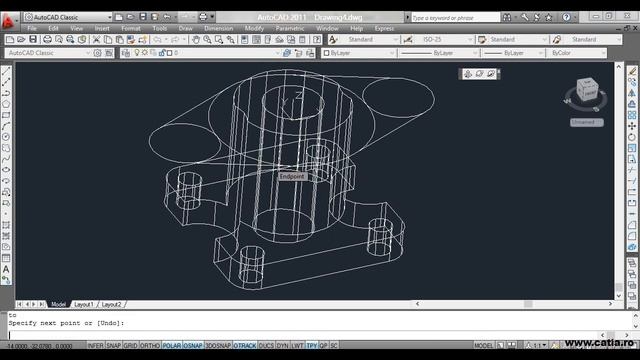Disable OTRACK in status bar
This screenshot has width=640, height=360.
point(244,345)
